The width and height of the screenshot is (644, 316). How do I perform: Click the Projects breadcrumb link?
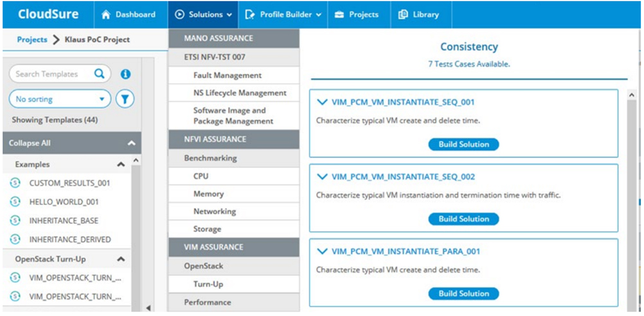tap(32, 39)
